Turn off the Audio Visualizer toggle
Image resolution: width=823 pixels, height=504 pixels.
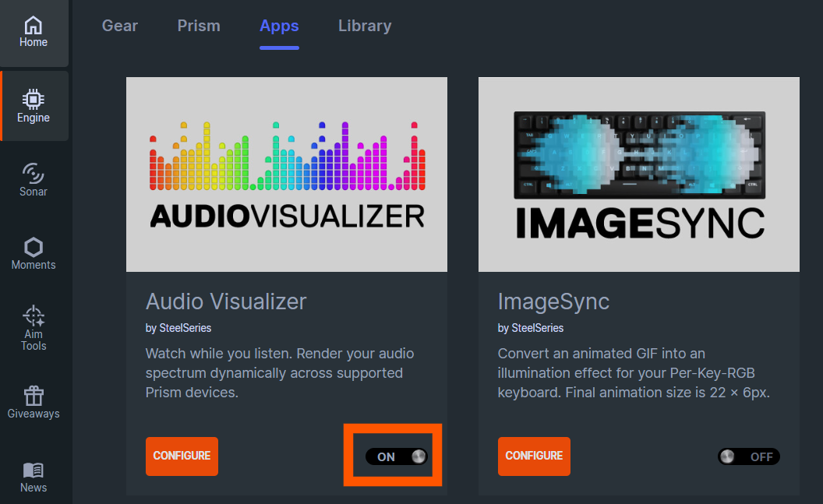[396, 456]
